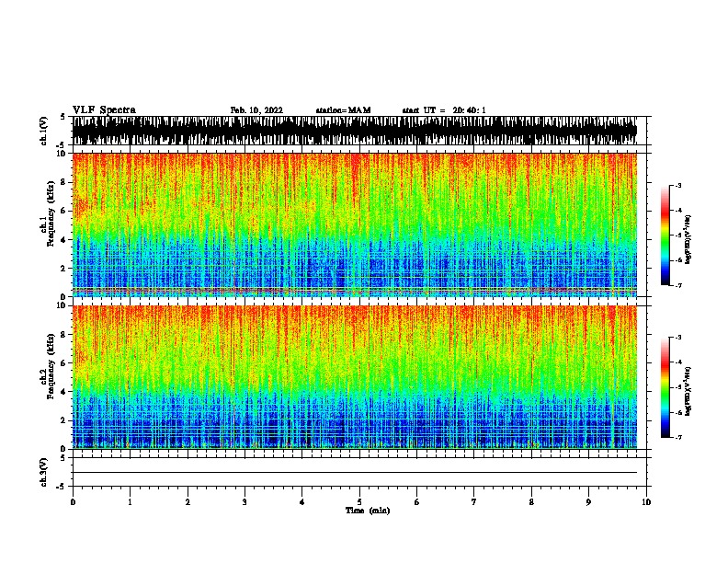Click inside the ch.1 spectrogram plot
This screenshot has height=563, width=728.
pos(355,224)
